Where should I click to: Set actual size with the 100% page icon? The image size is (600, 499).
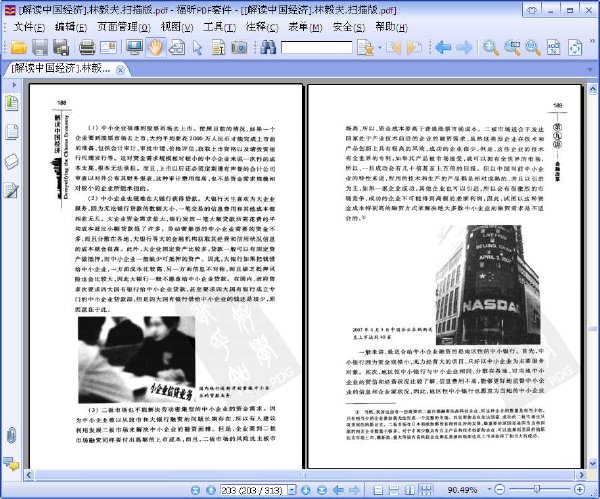554,47
